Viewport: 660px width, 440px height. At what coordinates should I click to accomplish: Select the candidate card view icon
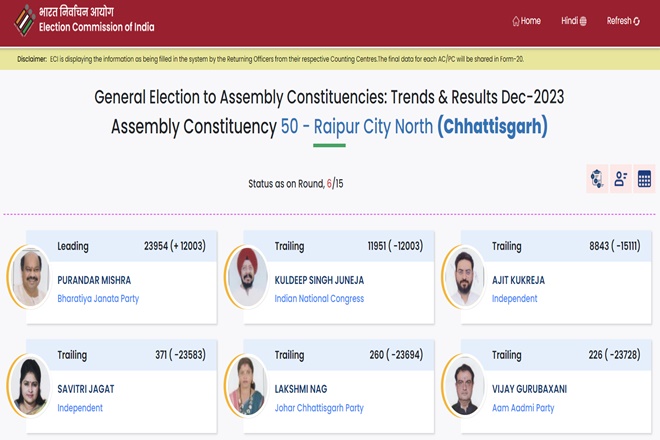620,179
